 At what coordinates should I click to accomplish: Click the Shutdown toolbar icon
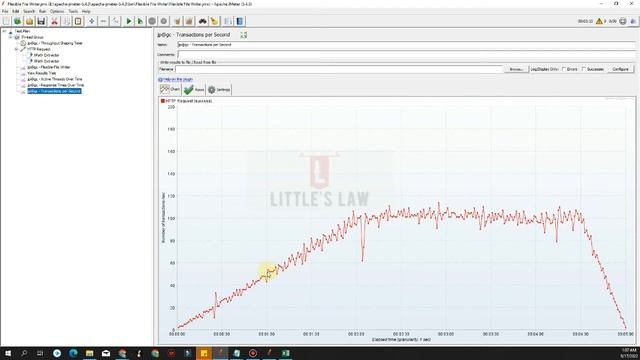pyautogui.click(x=164, y=21)
